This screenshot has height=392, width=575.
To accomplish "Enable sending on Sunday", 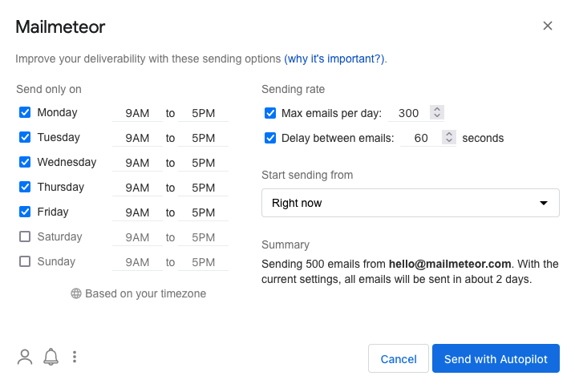I will pyautogui.click(x=25, y=261).
